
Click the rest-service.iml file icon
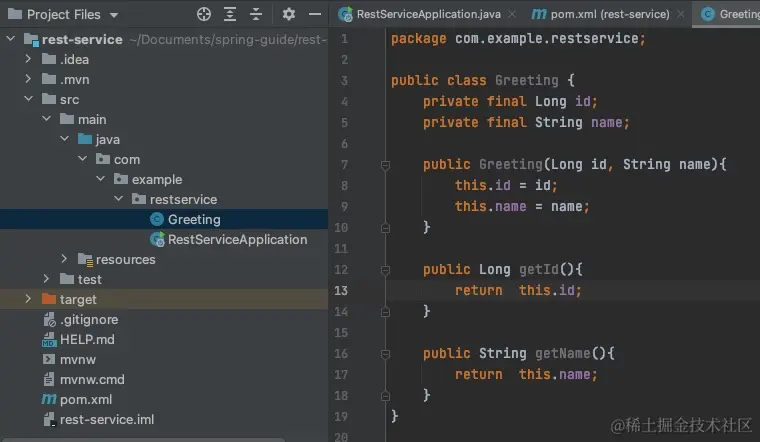click(50, 420)
